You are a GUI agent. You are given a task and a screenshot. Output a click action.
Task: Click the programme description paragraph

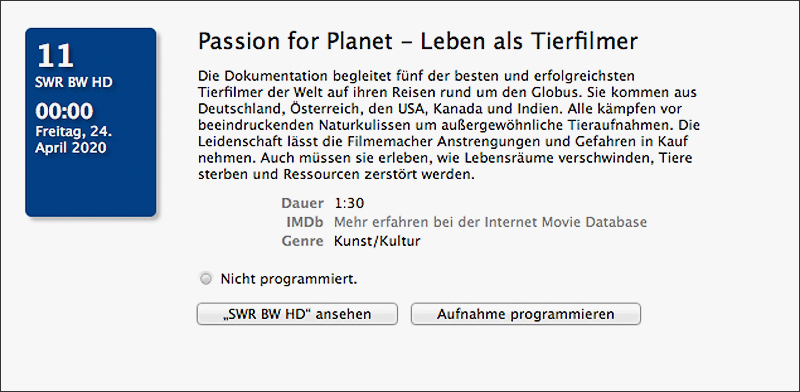click(447, 126)
